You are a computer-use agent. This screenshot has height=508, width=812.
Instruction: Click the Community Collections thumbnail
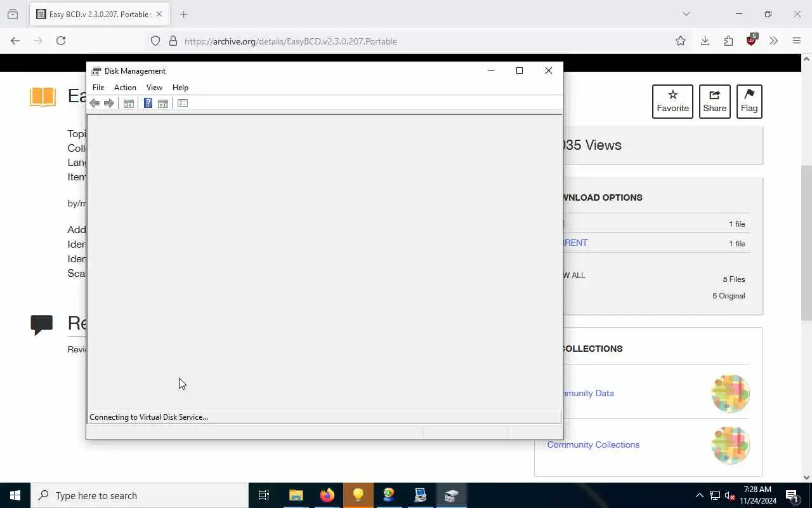pos(731,444)
